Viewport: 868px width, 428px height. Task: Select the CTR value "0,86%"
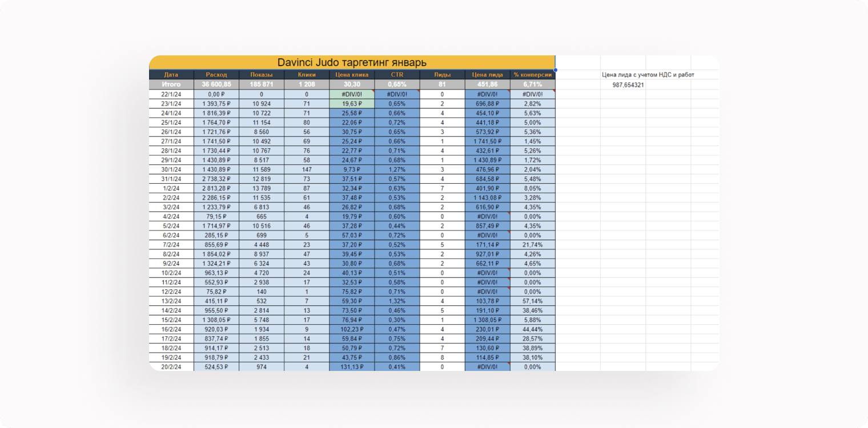tap(397, 358)
